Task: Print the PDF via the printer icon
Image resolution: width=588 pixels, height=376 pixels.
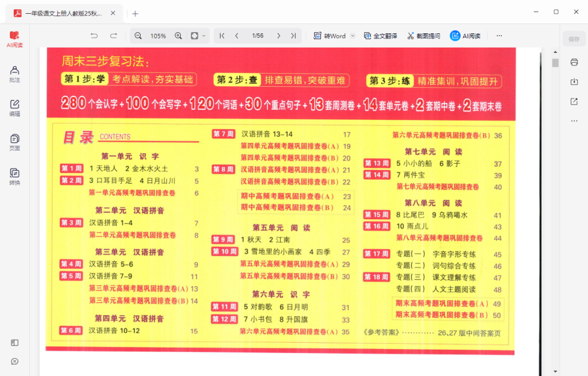Action: (574, 62)
